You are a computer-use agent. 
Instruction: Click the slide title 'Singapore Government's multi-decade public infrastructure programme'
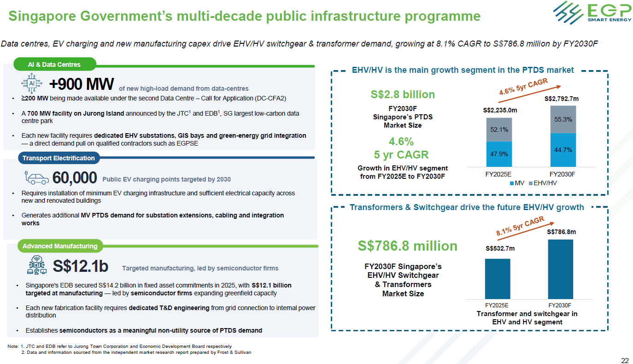[245, 17]
